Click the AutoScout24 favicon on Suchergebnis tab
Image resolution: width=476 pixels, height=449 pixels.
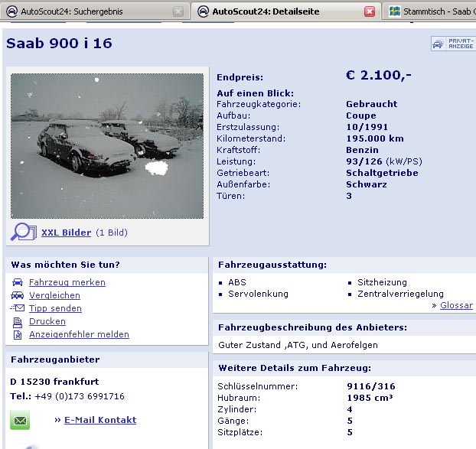pyautogui.click(x=12, y=11)
